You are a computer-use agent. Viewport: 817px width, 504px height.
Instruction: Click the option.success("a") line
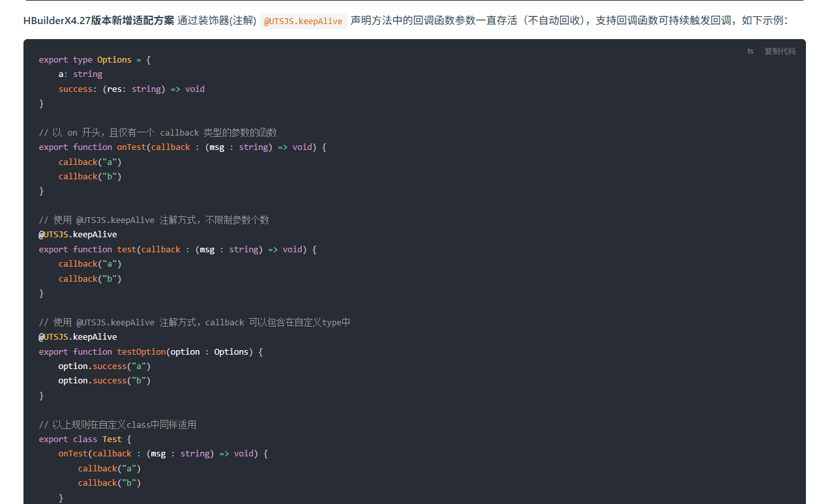(x=104, y=366)
